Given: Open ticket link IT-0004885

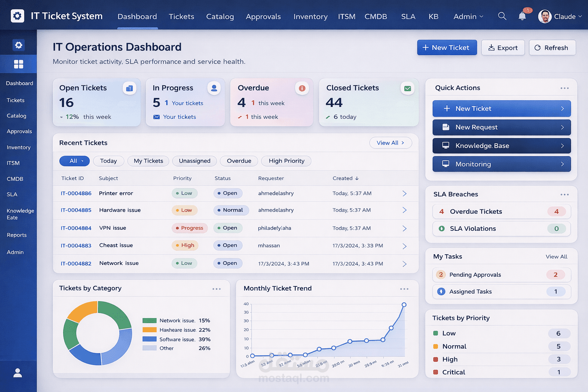Looking at the screenshot, I should pyautogui.click(x=76, y=210).
